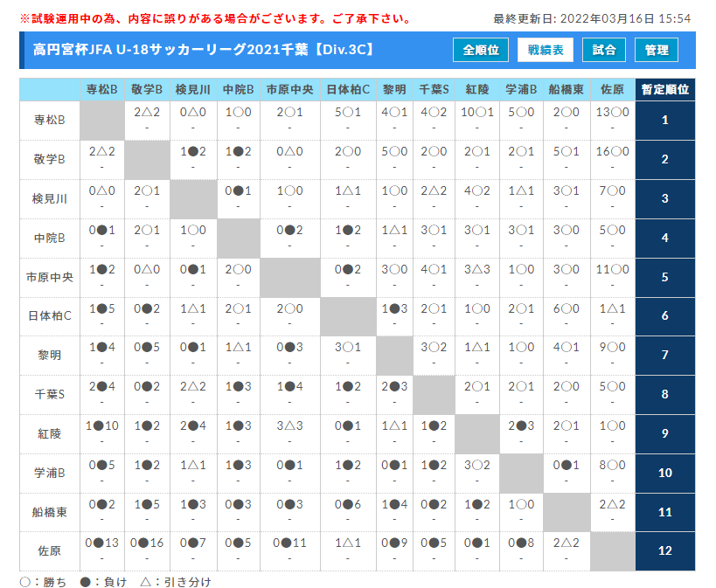Click the 佐原 row label

click(x=49, y=551)
